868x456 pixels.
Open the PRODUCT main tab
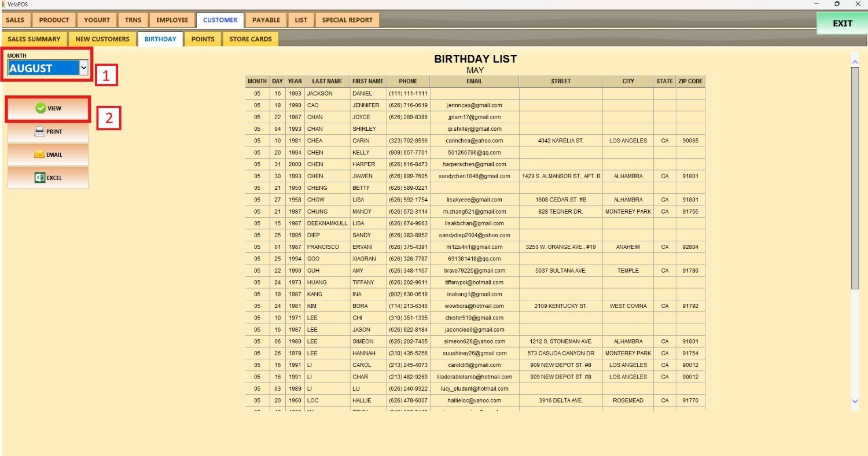[54, 20]
